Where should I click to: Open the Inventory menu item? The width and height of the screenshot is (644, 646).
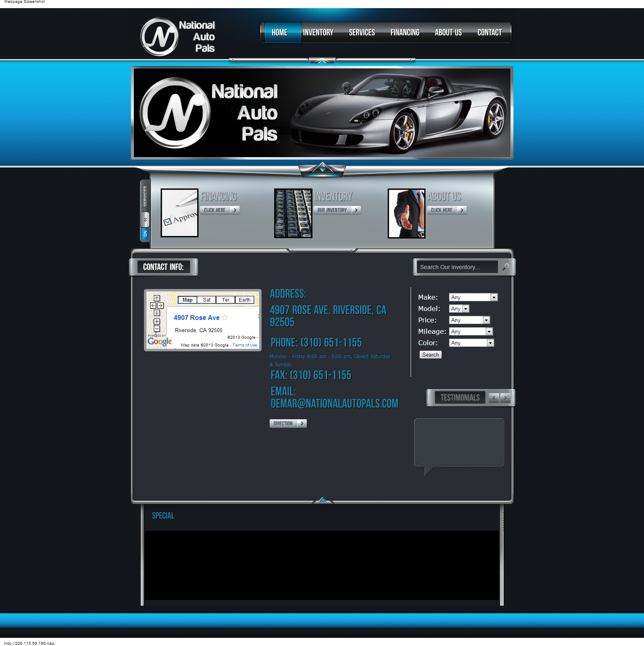click(x=318, y=33)
